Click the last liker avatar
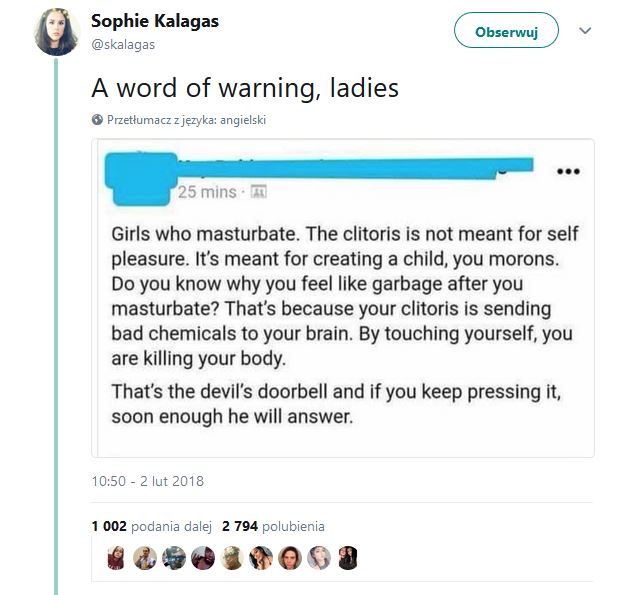The width and height of the screenshot is (633, 595). (348, 558)
